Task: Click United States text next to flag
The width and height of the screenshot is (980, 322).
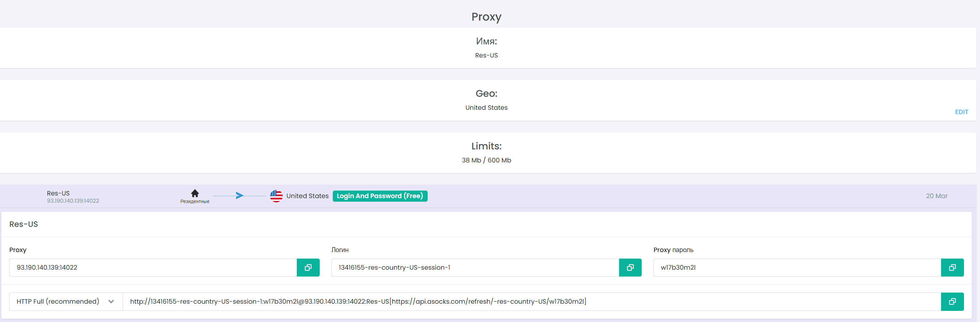Action: (307, 196)
